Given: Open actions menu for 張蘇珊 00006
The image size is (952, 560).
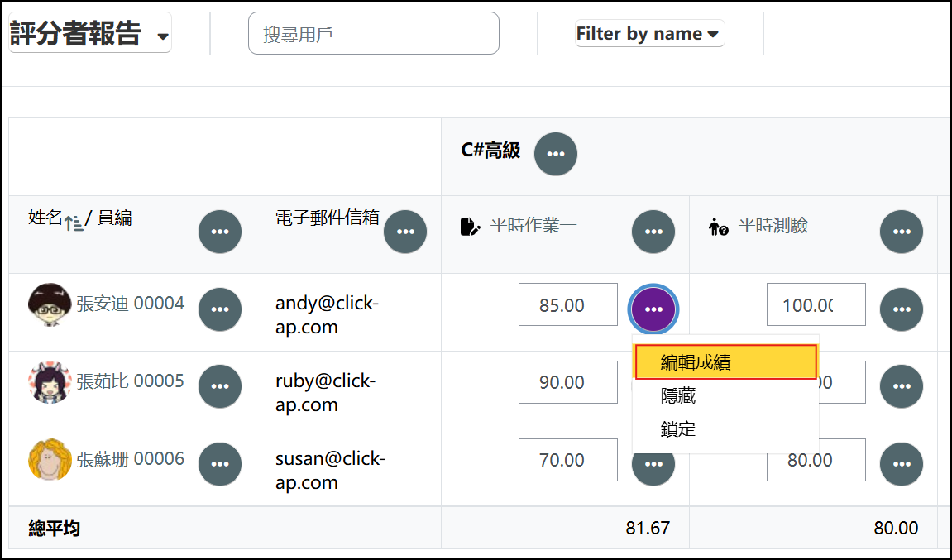Looking at the screenshot, I should 220,464.
